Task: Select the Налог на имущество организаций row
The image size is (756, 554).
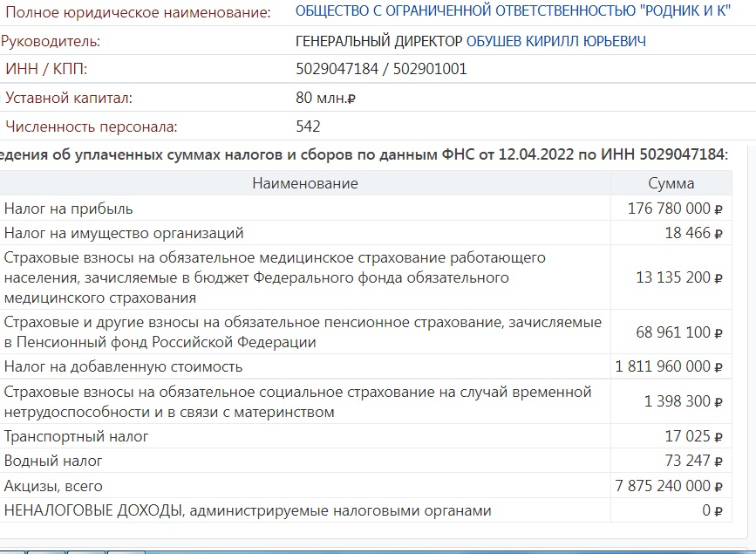Action: (124, 233)
